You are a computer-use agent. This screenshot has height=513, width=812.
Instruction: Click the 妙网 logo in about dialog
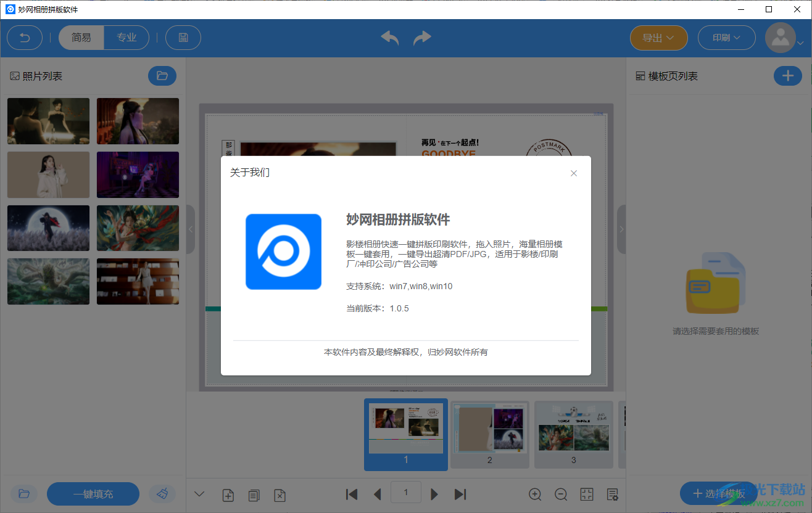coord(283,252)
